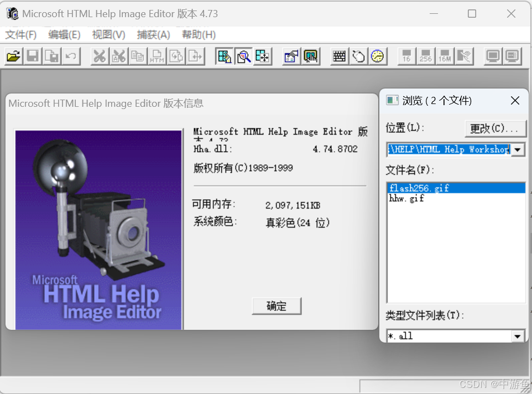Click the HELP\HTML Help Workshop path field

[x=448, y=149]
